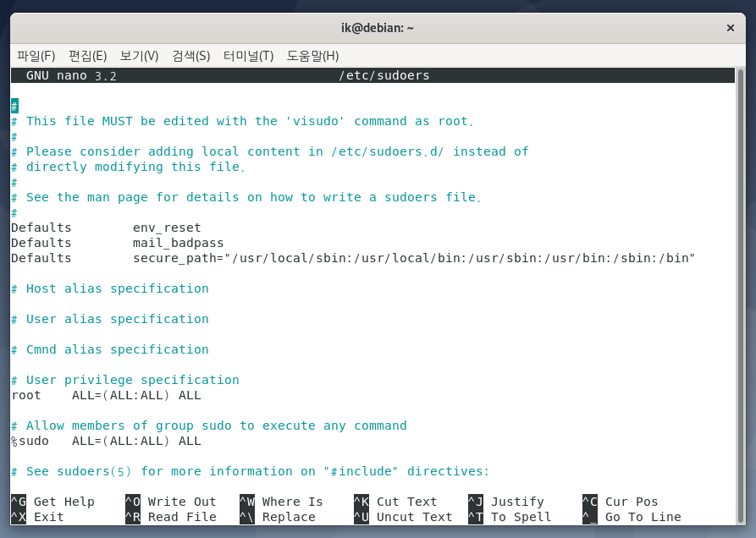756x538 pixels.
Task: Click the ^O Write Out shortcut
Action: (x=171, y=502)
